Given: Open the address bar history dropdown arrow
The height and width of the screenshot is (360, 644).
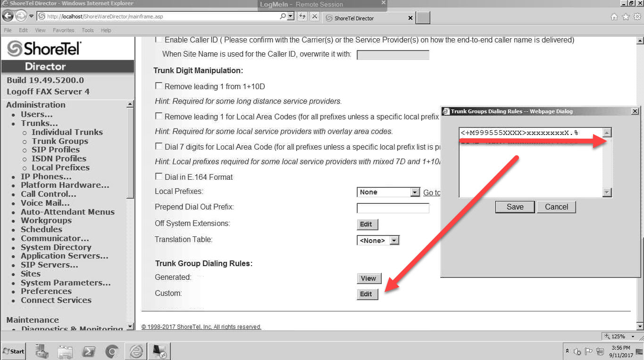Looking at the screenshot, I should [290, 16].
